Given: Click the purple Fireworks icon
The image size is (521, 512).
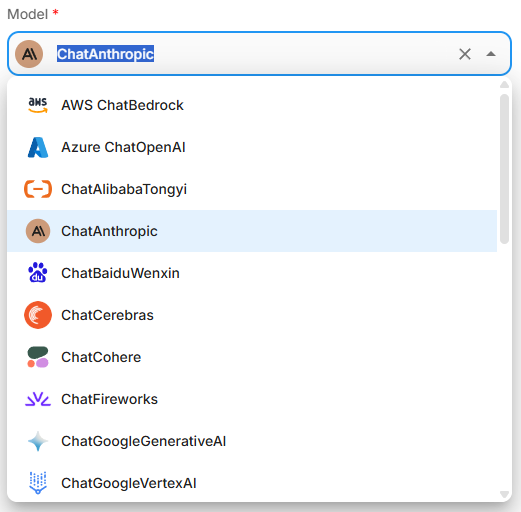Looking at the screenshot, I should pos(38,399).
